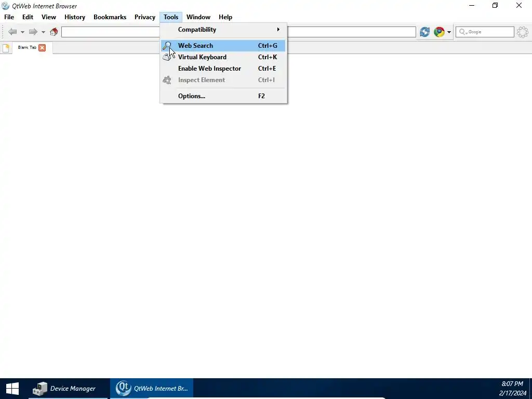Expand the Compatibility submenu
The height and width of the screenshot is (399, 532).
pyautogui.click(x=223, y=30)
